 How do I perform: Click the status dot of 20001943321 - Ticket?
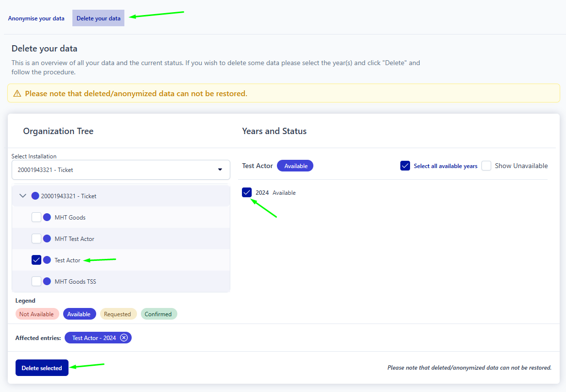35,196
